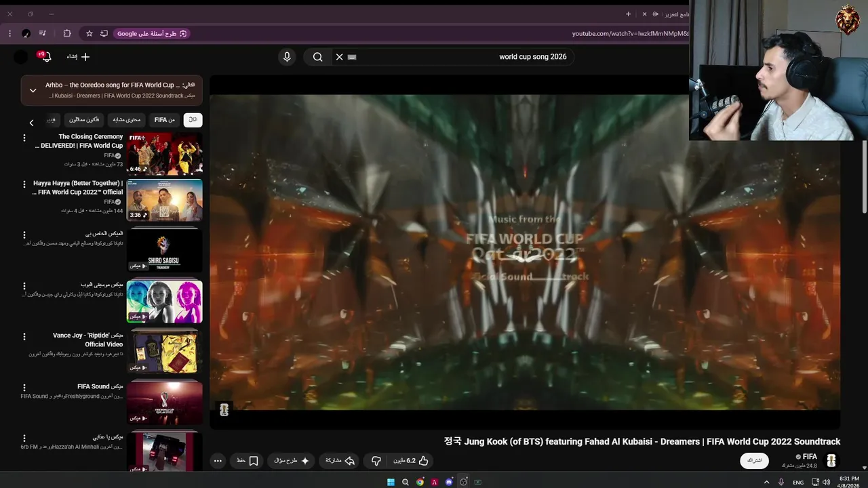Viewport: 868px width, 488px height.
Task: Close the current browser tab
Action: [x=645, y=14]
